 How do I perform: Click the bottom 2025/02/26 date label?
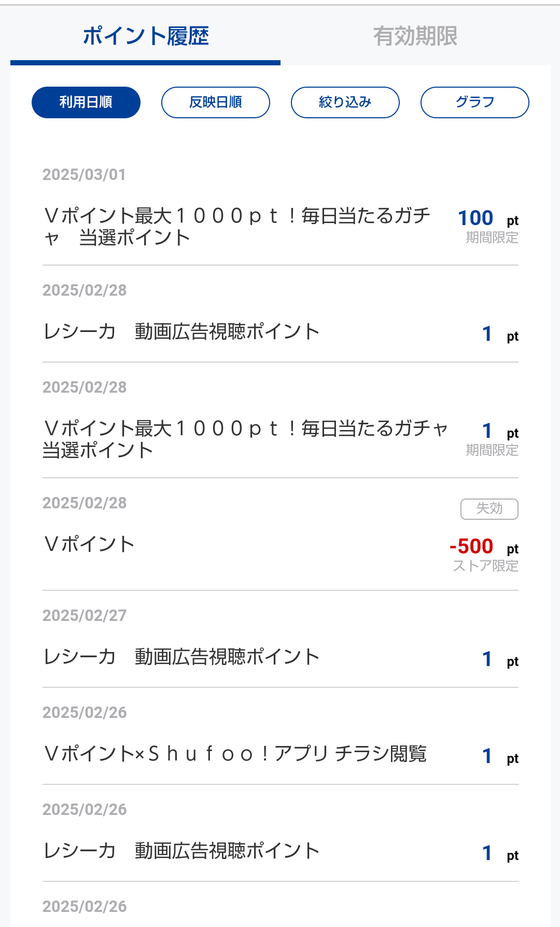(85, 907)
